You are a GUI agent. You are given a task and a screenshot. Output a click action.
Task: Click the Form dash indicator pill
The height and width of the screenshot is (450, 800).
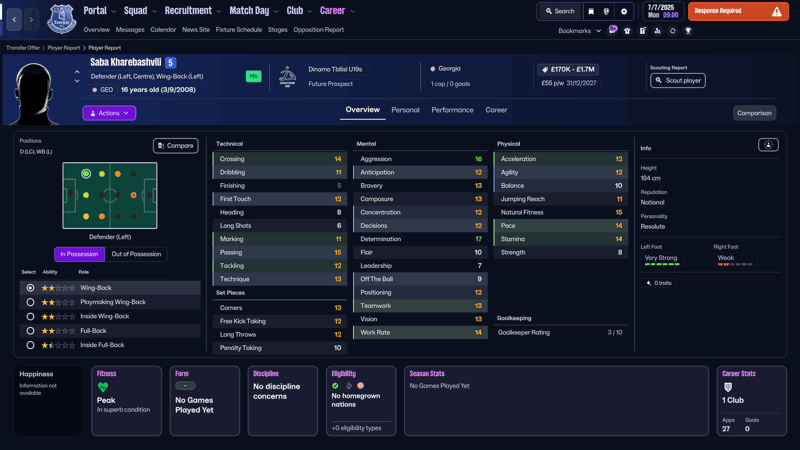[x=185, y=386]
